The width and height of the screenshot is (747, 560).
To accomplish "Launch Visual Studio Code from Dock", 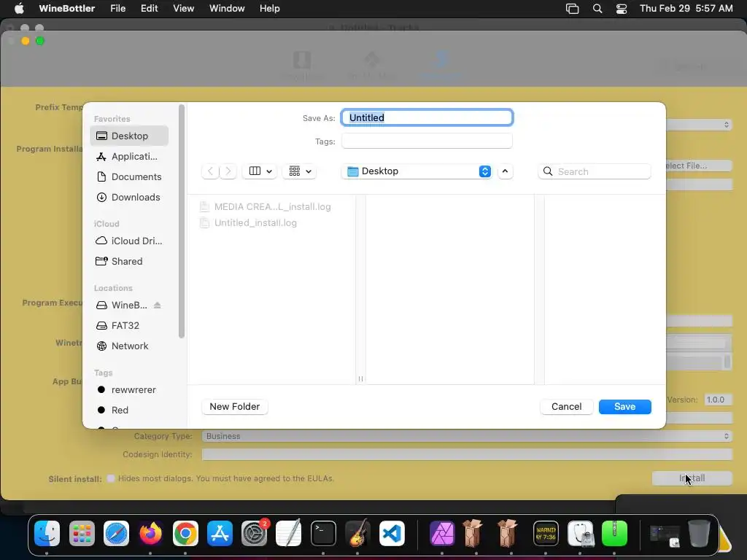I will [x=392, y=533].
